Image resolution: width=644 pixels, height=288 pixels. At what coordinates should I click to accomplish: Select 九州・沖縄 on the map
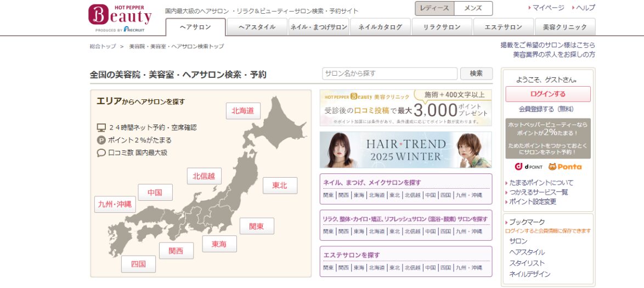pyautogui.click(x=115, y=204)
